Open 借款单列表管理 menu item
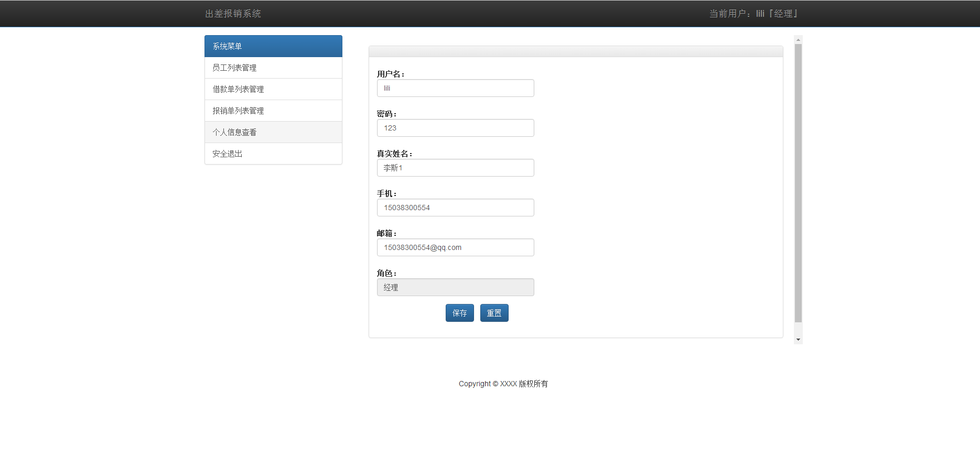980x468 pixels. 273,89
